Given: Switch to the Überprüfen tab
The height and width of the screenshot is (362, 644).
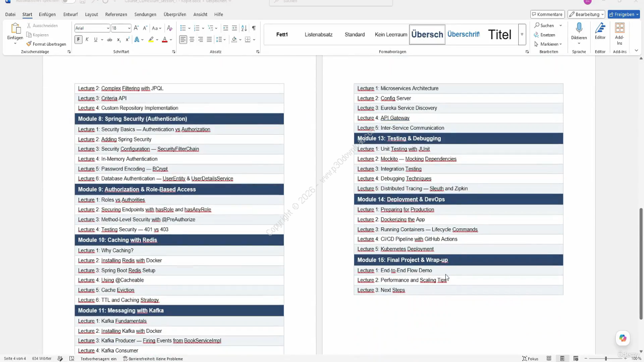Looking at the screenshot, I should pyautogui.click(x=175, y=15).
